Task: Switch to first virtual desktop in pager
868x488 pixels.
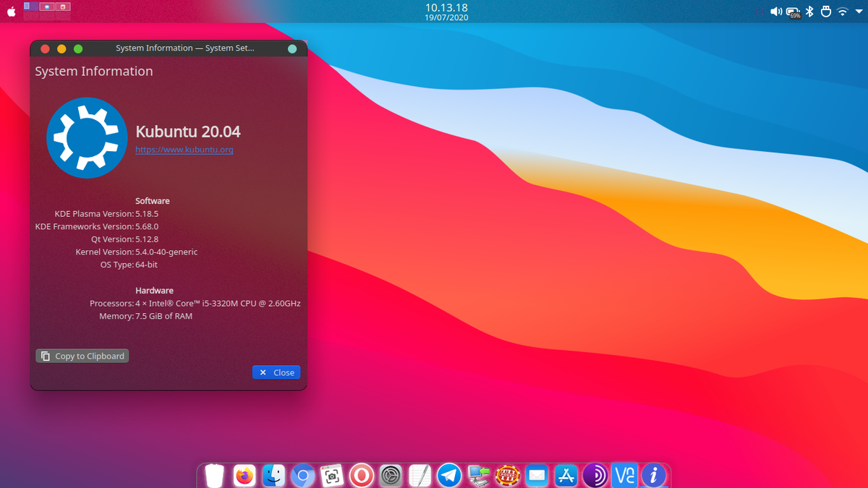Action: click(31, 7)
